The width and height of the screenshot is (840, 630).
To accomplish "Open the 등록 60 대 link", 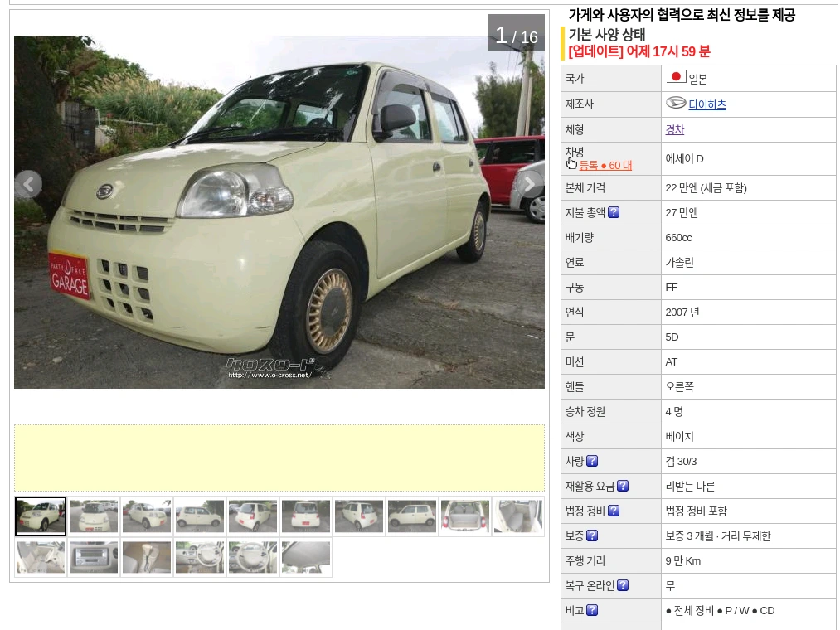I will pos(605,166).
